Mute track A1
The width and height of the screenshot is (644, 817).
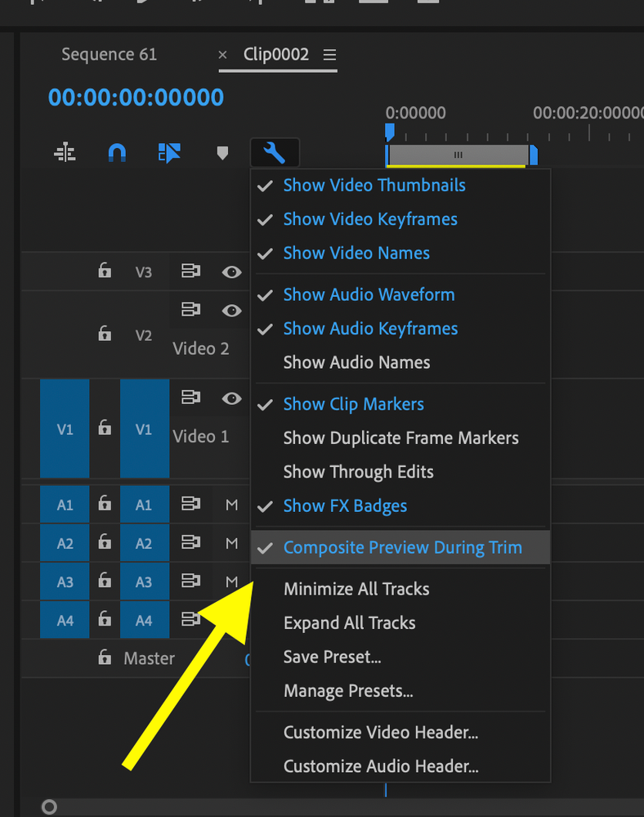[x=232, y=505]
